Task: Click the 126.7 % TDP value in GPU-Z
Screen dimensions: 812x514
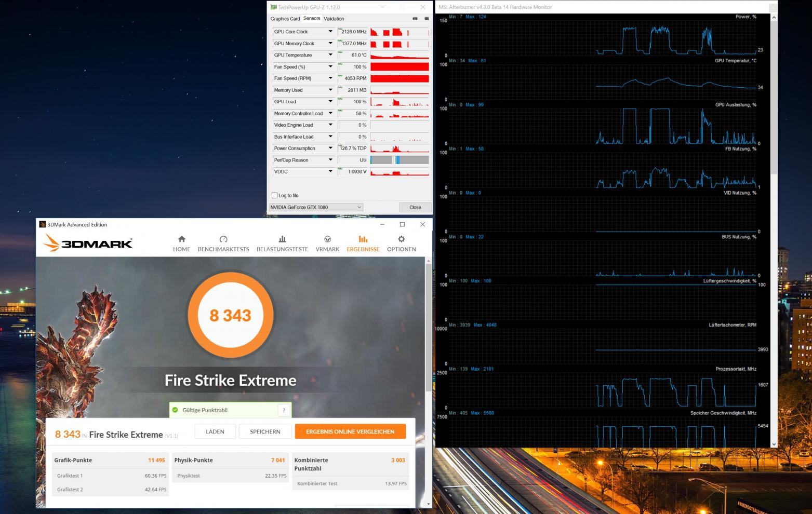Action: 353,148
